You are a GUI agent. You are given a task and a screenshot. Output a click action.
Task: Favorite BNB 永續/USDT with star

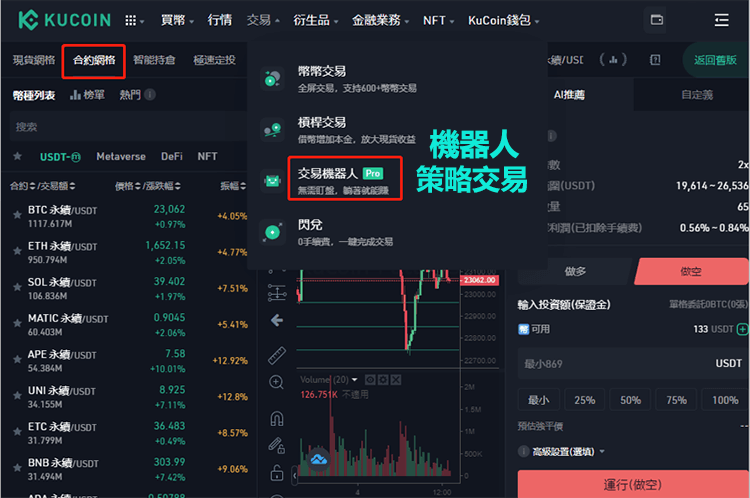(17, 467)
